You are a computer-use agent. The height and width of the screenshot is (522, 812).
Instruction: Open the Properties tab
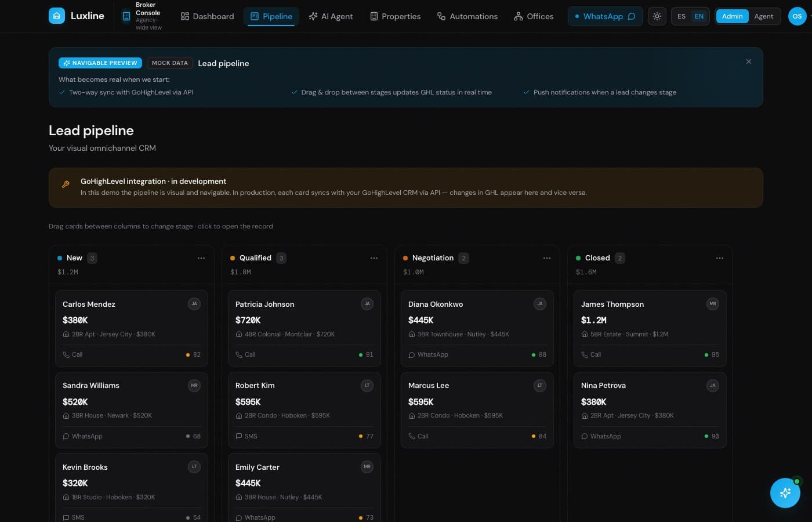[x=396, y=16]
